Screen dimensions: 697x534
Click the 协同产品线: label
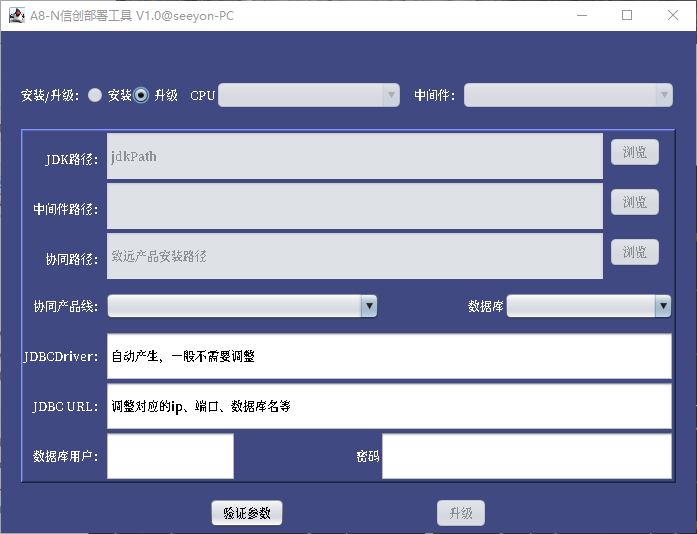point(66,306)
